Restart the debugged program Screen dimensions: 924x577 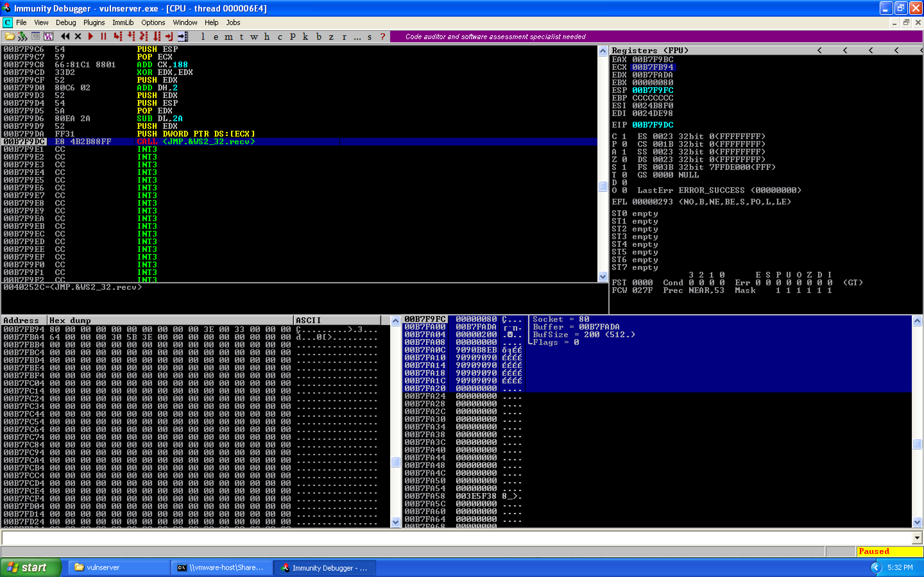click(65, 36)
